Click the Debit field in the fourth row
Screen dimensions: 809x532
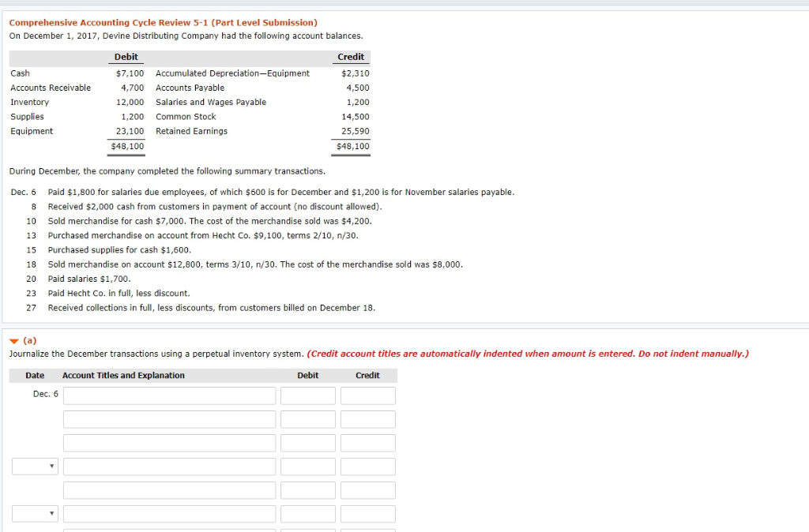coord(307,466)
